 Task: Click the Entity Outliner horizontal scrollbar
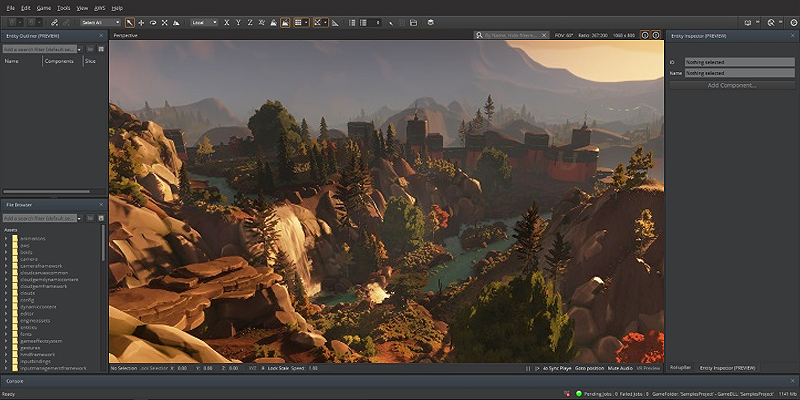click(x=46, y=192)
